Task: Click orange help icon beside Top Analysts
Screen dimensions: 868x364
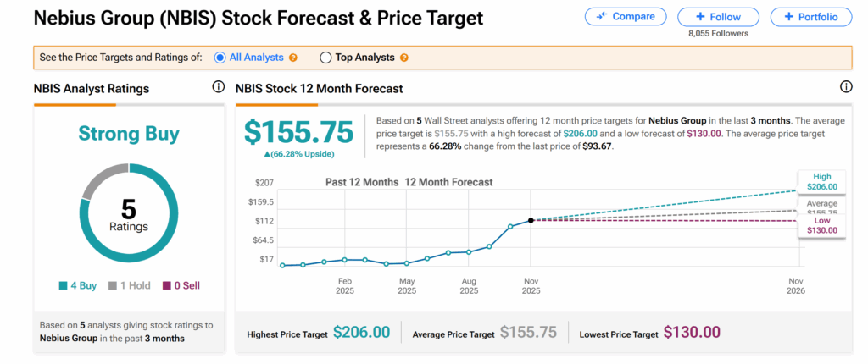Action: pyautogui.click(x=404, y=58)
